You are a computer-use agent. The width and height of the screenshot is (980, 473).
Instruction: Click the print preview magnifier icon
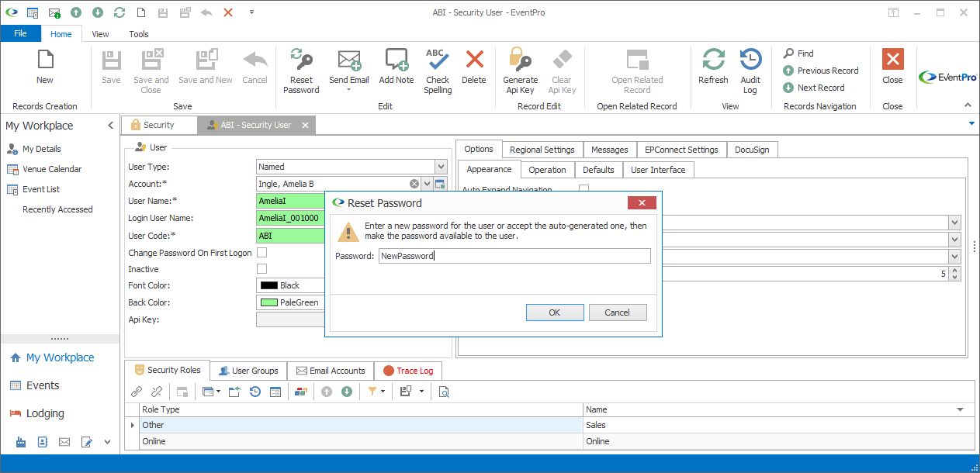(444, 392)
